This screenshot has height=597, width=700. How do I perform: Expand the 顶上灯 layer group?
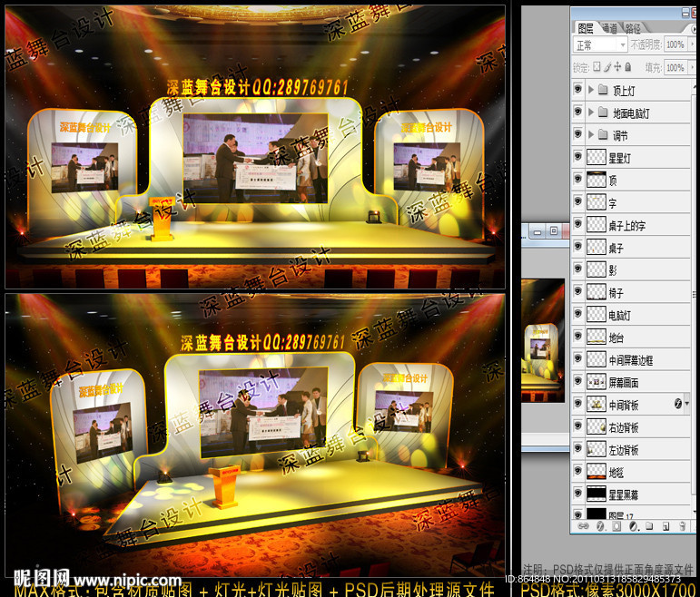click(x=591, y=89)
